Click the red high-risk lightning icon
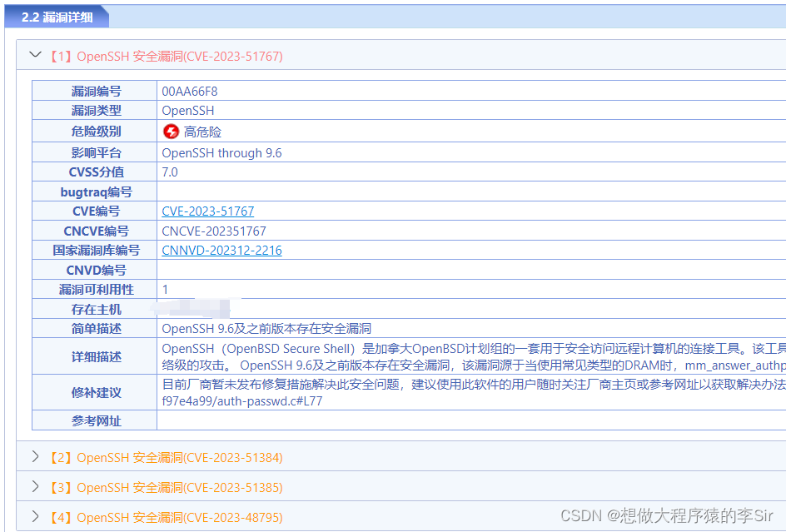 coord(171,132)
